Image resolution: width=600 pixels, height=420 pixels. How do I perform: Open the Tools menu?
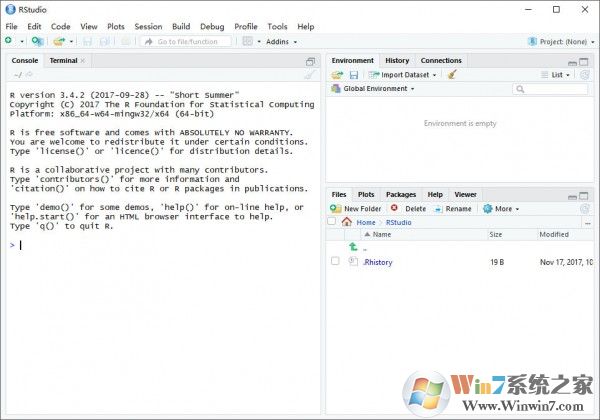click(x=277, y=26)
